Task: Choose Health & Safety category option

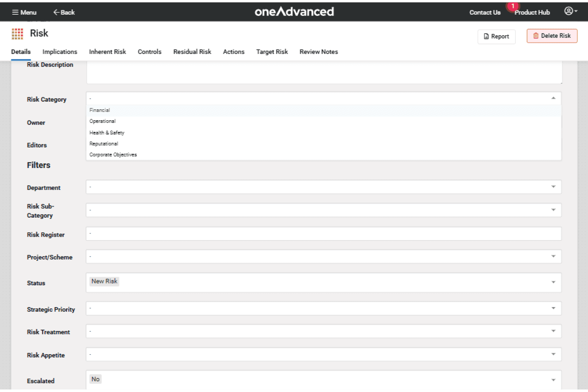Action: (x=107, y=133)
